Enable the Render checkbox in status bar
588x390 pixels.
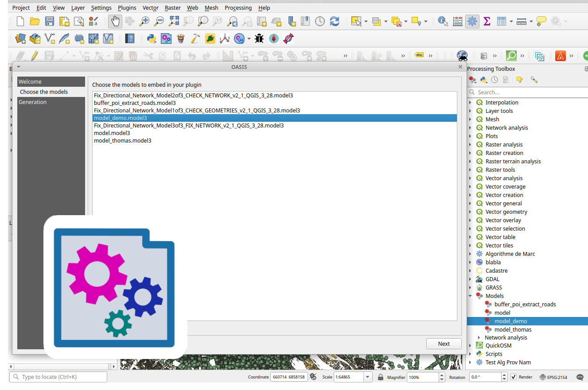click(513, 377)
